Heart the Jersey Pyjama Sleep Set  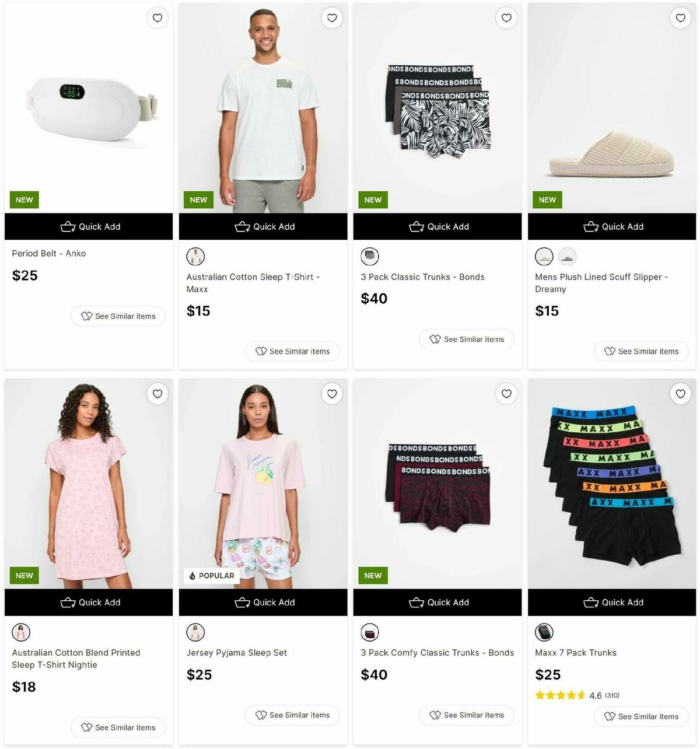point(332,394)
